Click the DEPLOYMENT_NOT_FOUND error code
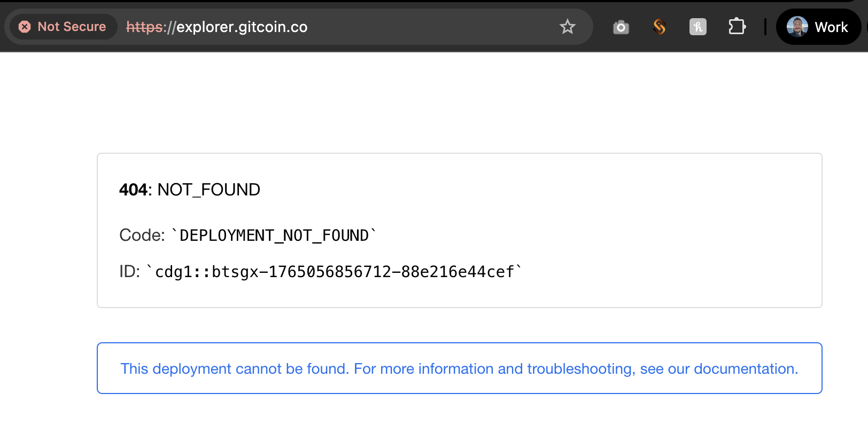Screen dimensions: 868x425 [274, 235]
